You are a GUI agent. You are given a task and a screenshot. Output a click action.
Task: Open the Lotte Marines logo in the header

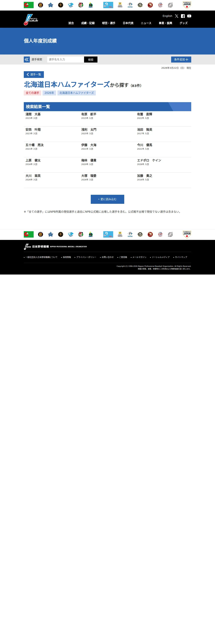[x=170, y=5]
